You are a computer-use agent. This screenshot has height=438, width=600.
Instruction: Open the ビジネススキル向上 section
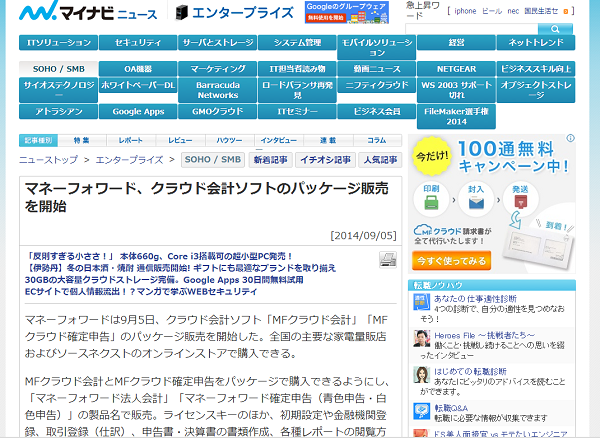click(536, 69)
